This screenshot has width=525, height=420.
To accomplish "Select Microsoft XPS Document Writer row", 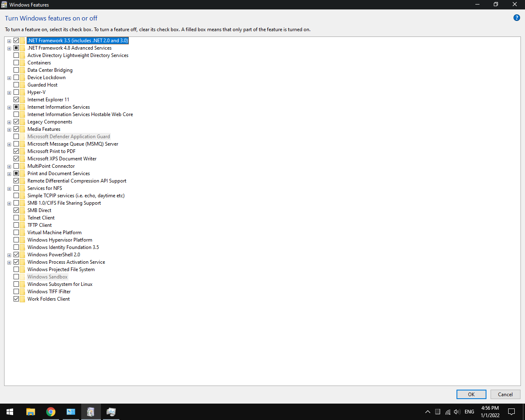I will click(62, 159).
